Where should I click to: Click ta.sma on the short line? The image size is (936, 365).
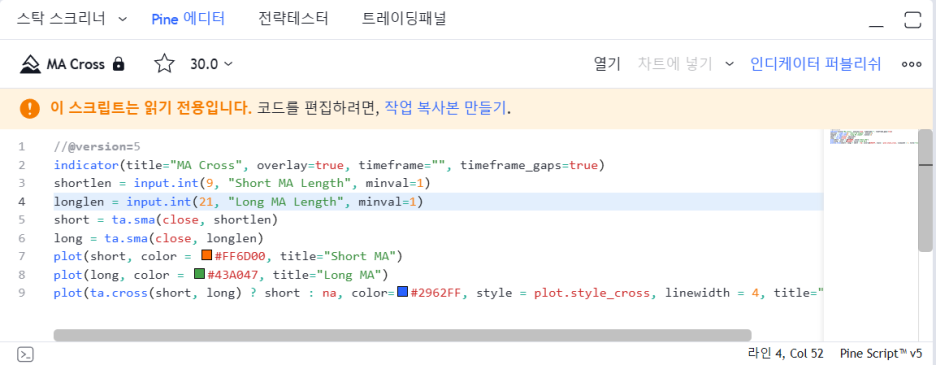tap(133, 220)
